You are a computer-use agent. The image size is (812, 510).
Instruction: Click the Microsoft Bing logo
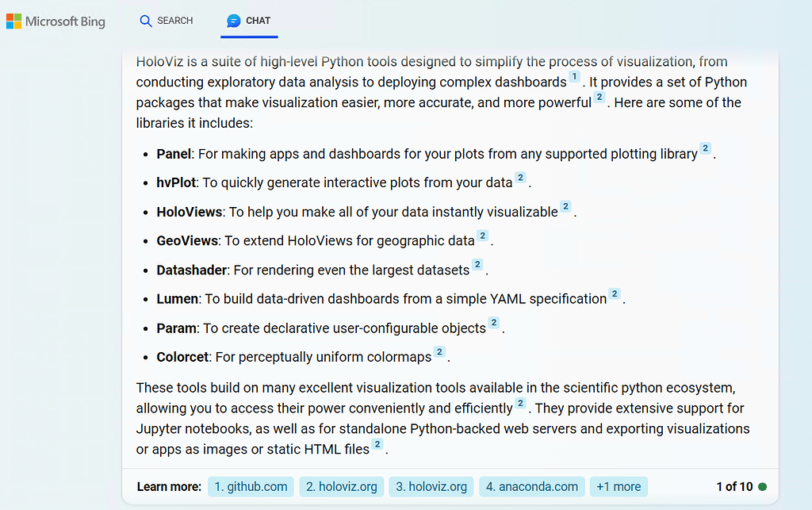pos(56,21)
